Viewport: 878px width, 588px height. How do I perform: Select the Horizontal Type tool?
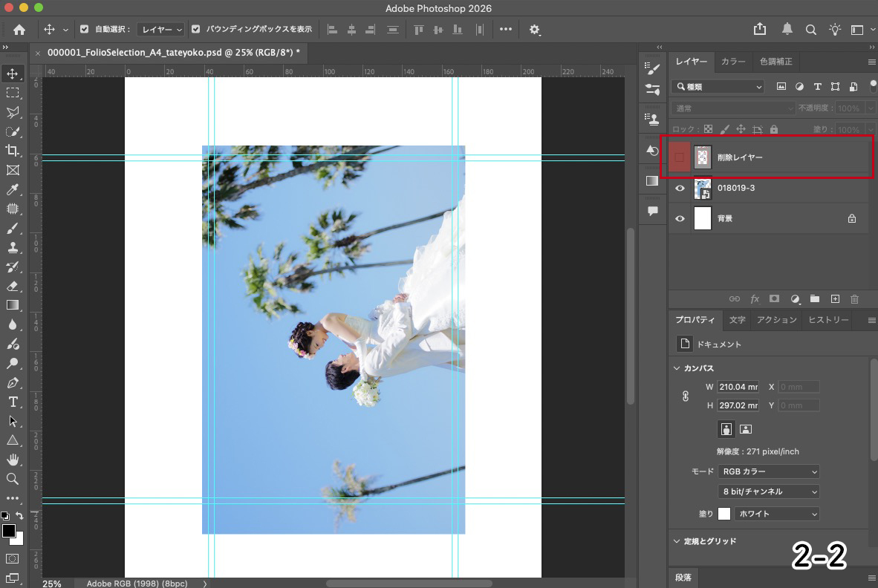[x=13, y=402]
